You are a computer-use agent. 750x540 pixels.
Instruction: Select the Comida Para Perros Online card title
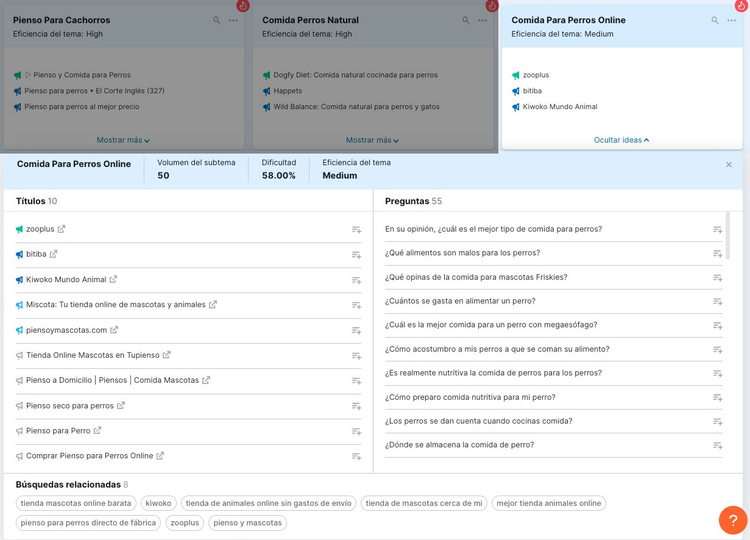pyautogui.click(x=568, y=20)
